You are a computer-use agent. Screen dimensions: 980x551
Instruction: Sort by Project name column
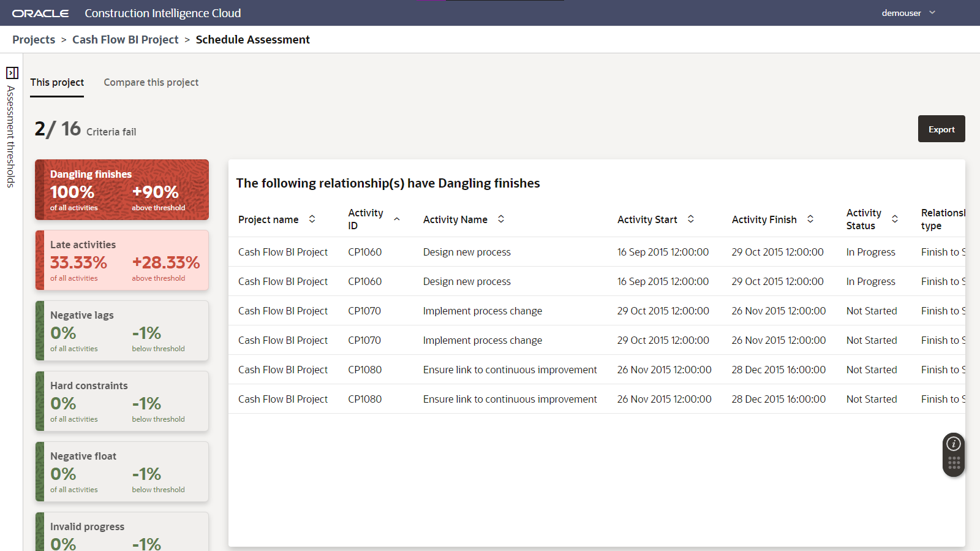312,219
